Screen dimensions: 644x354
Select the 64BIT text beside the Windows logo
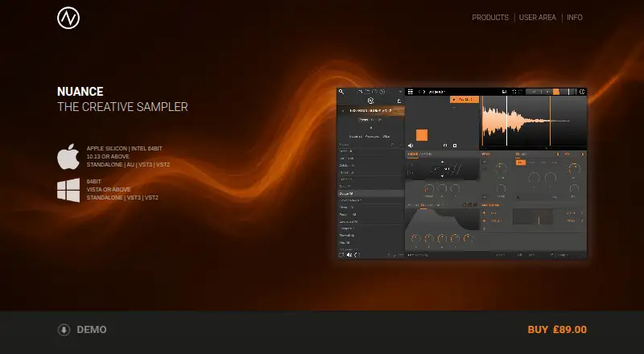point(93,181)
